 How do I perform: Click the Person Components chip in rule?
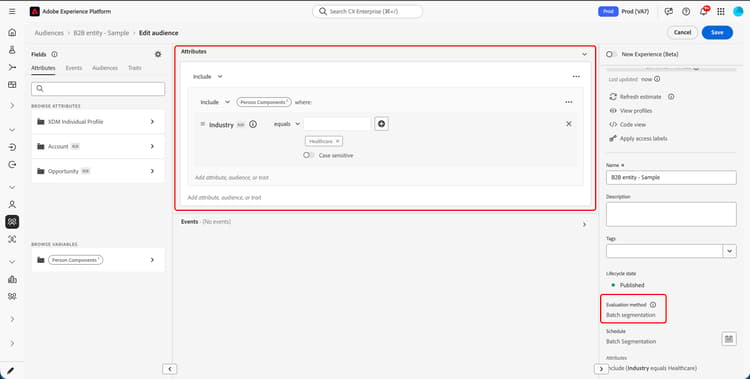pyautogui.click(x=264, y=102)
